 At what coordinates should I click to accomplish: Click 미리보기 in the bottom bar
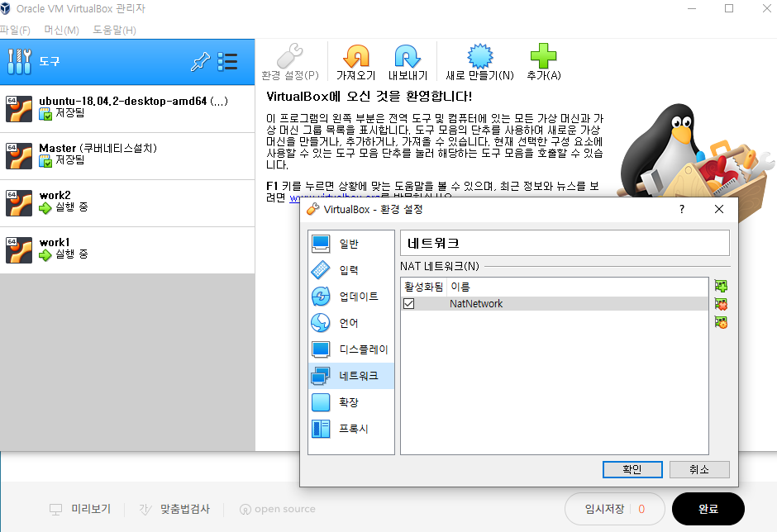pos(80,509)
